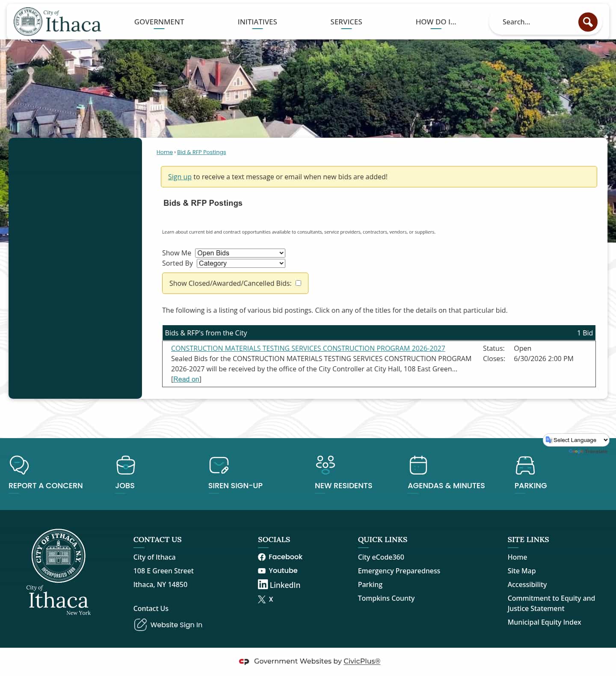
Task: Open Emergency Preparedness quick link
Action: pyautogui.click(x=399, y=571)
